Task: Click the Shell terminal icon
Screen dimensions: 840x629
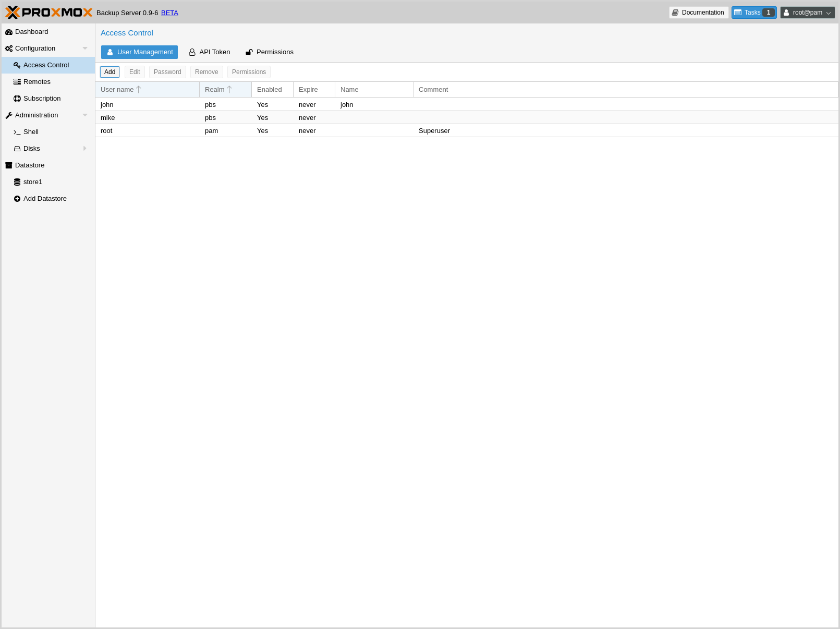Action: click(x=17, y=132)
